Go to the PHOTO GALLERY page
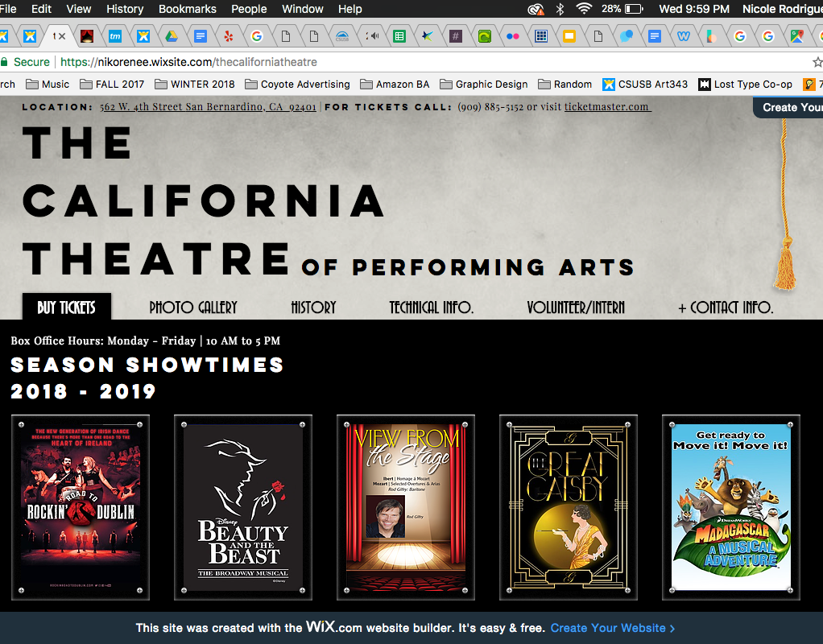Image resolution: width=823 pixels, height=644 pixels. pos(193,307)
